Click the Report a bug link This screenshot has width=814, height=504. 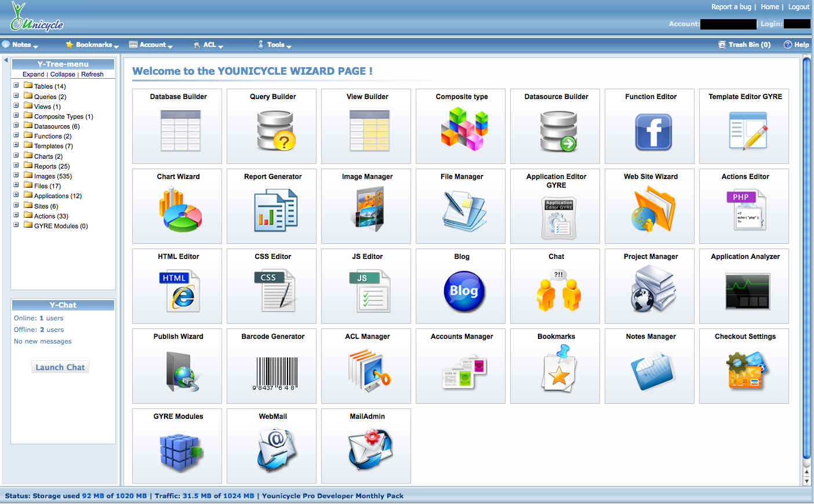pyautogui.click(x=731, y=7)
